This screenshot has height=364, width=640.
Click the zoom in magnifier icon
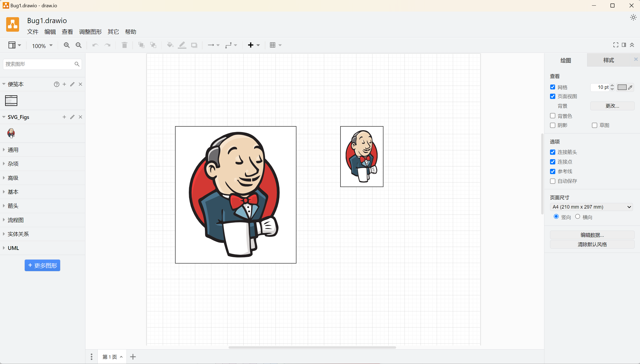[67, 45]
